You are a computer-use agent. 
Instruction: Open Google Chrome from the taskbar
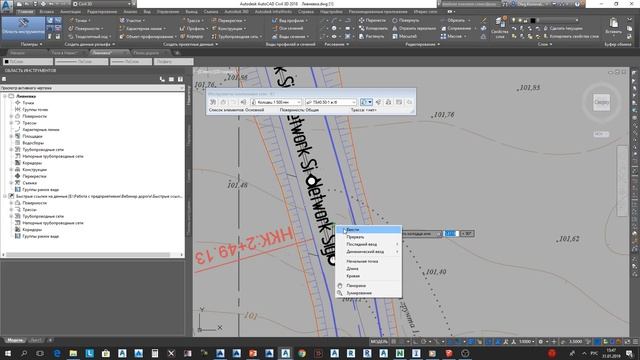point(302,353)
